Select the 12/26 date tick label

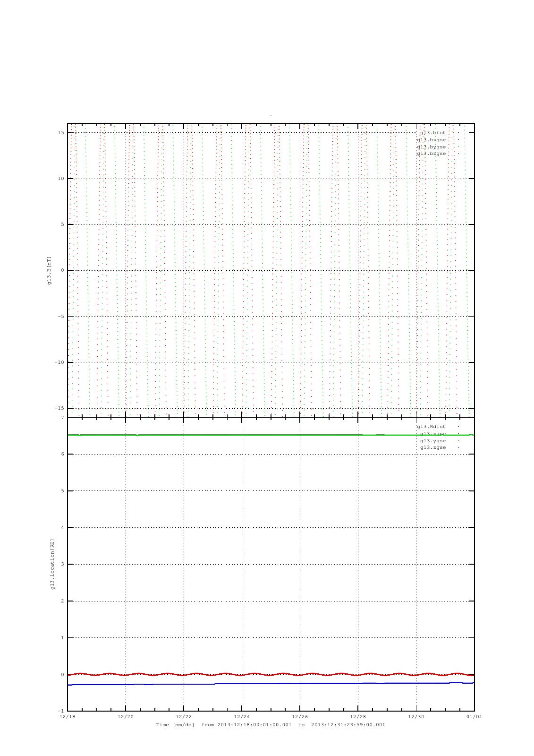tap(300, 717)
